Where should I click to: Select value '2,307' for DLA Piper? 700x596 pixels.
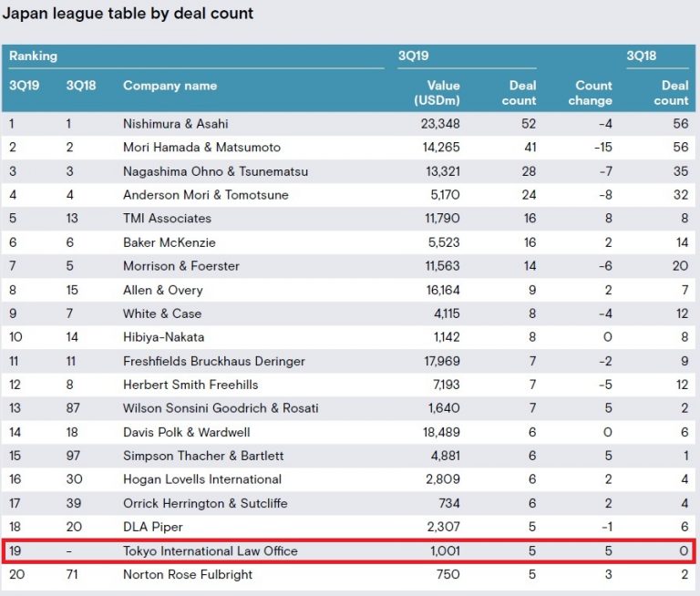[x=444, y=527]
